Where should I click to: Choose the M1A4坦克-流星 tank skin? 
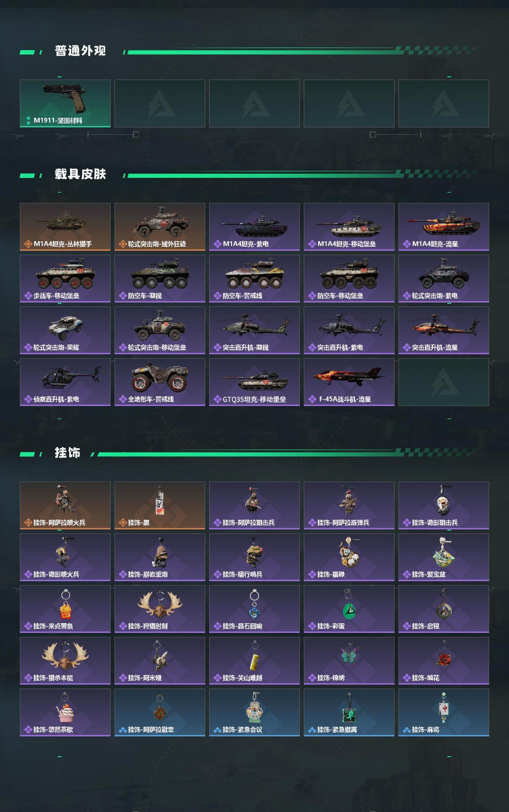click(x=444, y=227)
